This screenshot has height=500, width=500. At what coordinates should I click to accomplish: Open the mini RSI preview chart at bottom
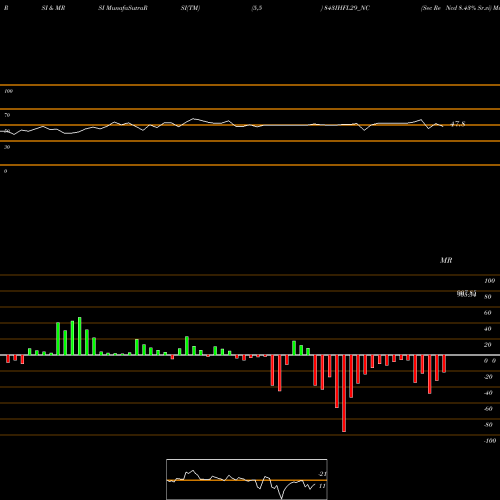pos(247,479)
